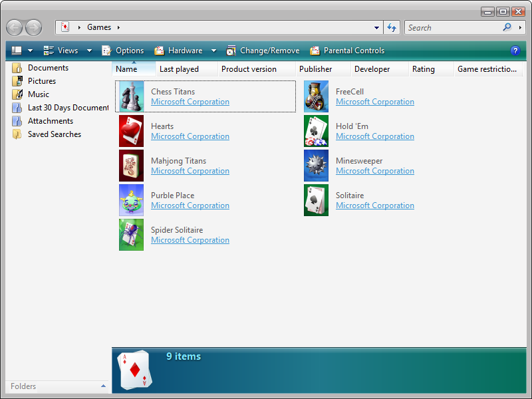Click the Folders pane label

[23, 386]
